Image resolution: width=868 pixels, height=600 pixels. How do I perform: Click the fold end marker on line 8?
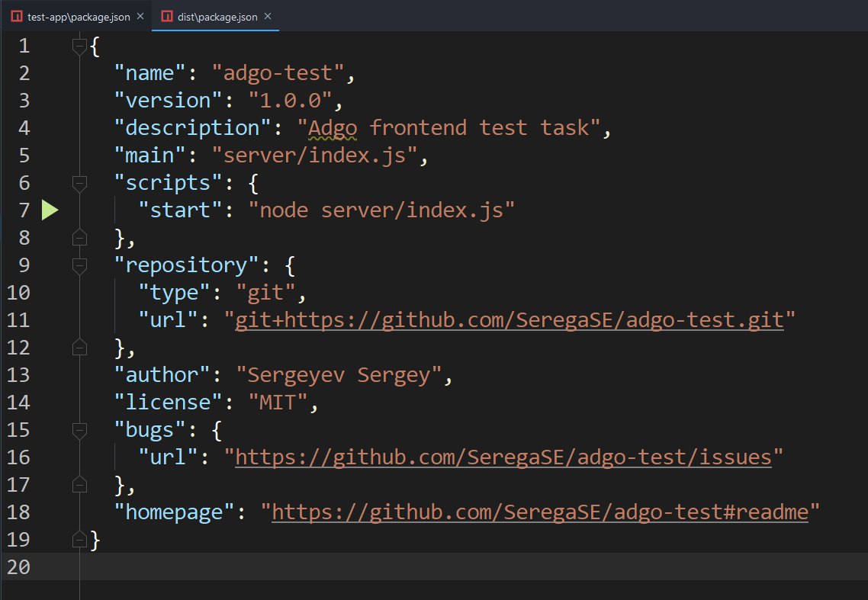click(79, 239)
